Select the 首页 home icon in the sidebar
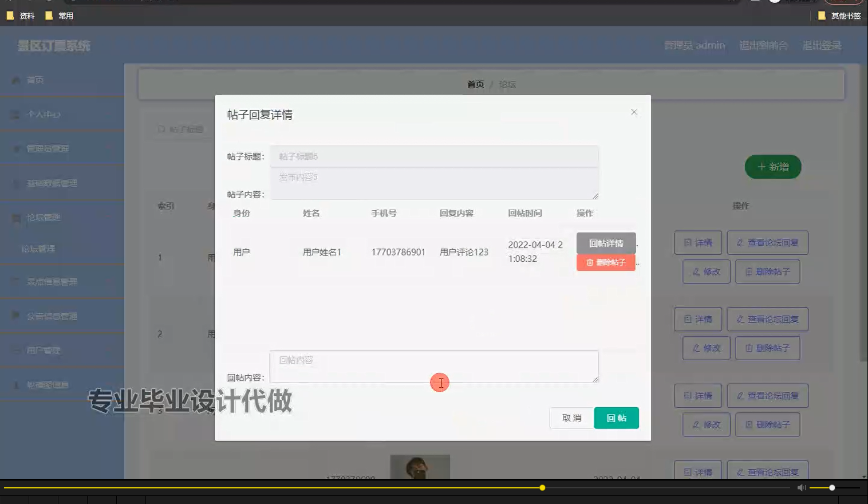The width and height of the screenshot is (868, 504). point(16,80)
